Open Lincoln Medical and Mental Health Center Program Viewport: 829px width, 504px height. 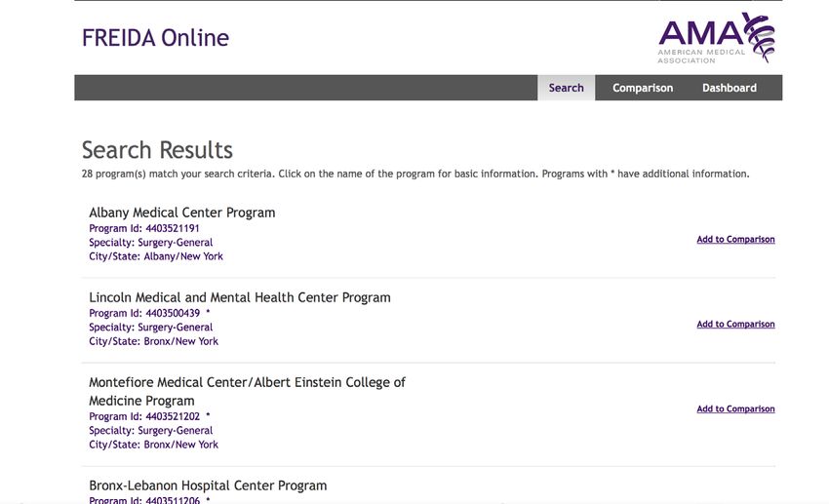240,297
